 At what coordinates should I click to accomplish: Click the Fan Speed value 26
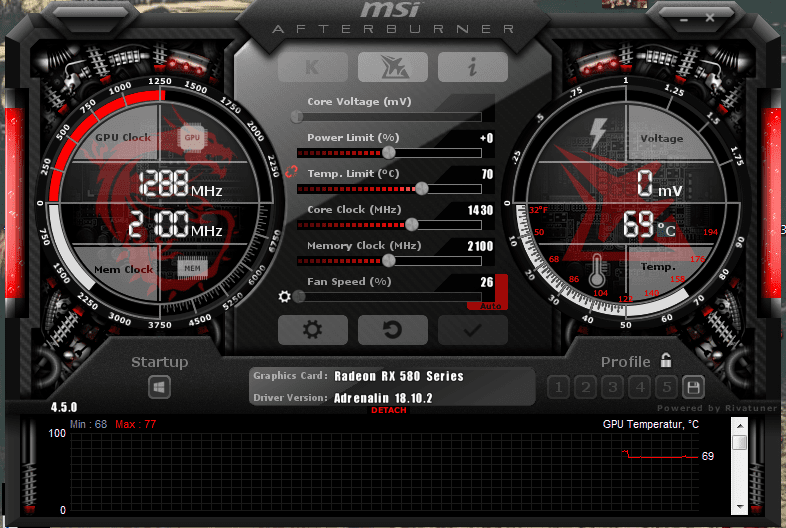pos(487,282)
